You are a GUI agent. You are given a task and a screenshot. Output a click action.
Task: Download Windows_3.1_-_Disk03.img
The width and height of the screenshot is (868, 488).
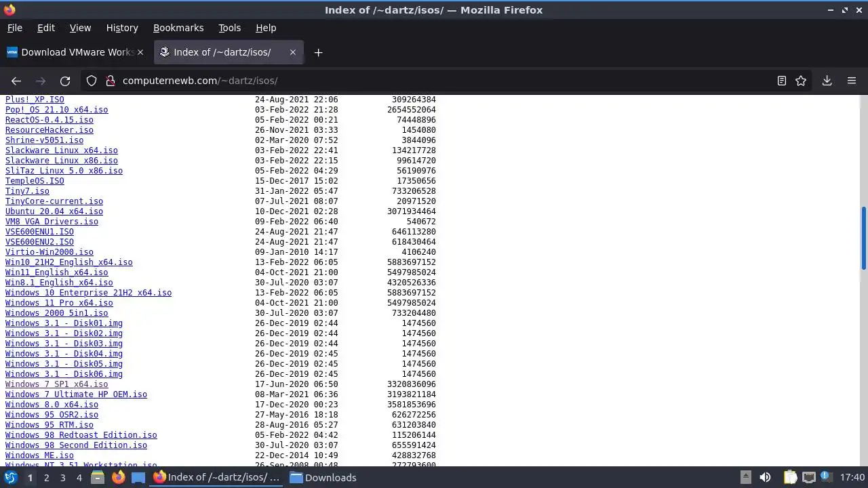click(64, 344)
